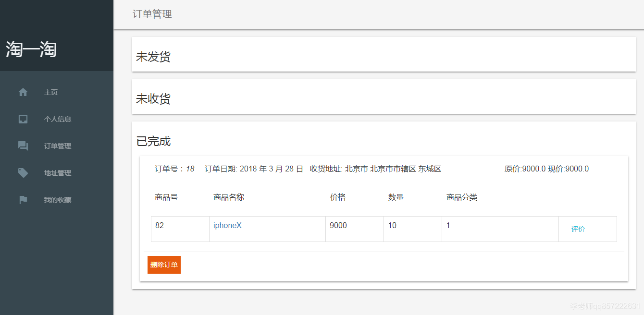
Task: Open the 主页 menu item
Action: pyautogui.click(x=51, y=92)
